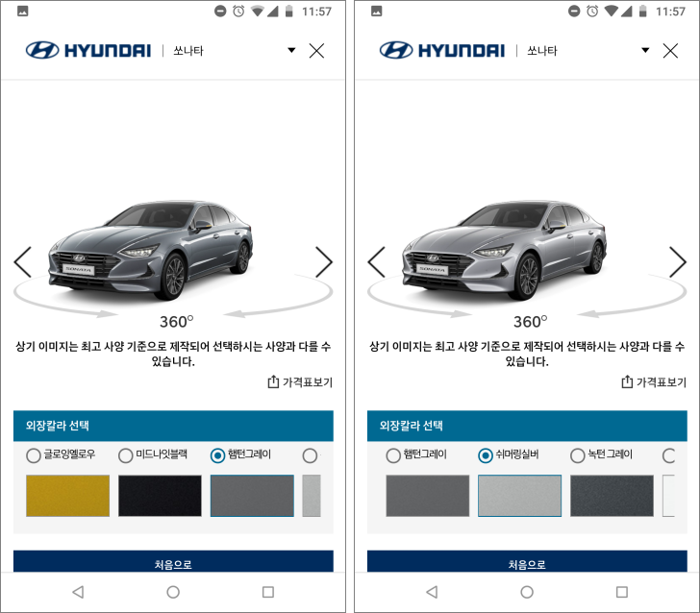Click the silver Sonata image in the right screen
The width and height of the screenshot is (700, 613).
click(505, 250)
